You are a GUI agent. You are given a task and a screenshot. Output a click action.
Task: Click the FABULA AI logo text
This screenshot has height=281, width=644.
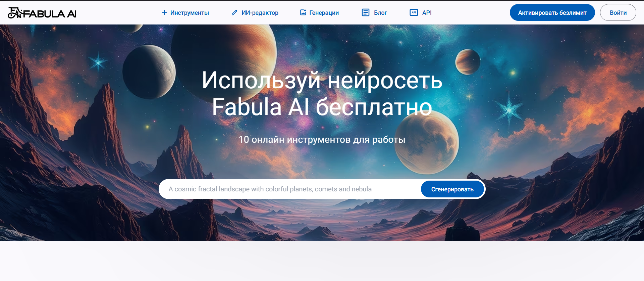click(50, 14)
